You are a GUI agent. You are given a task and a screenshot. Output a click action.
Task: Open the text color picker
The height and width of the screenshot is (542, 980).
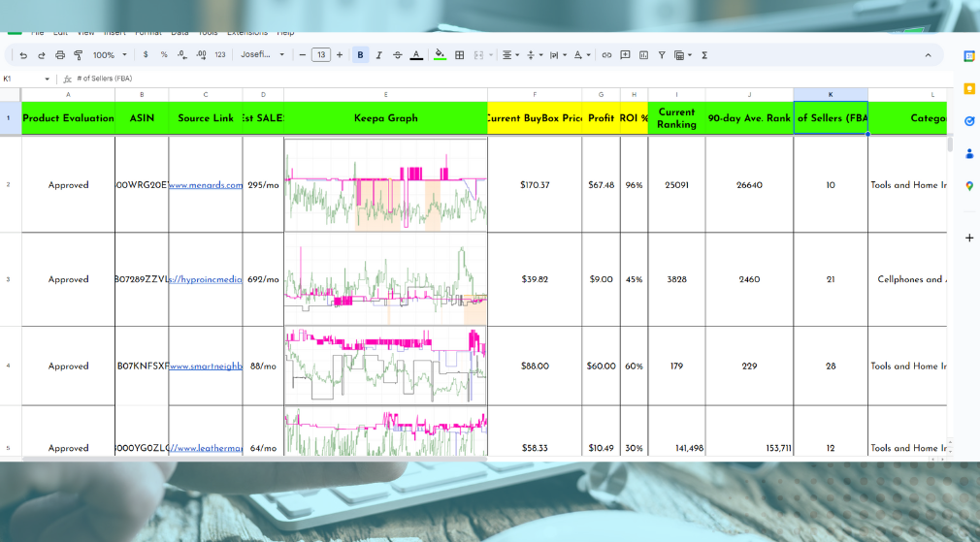click(x=416, y=55)
